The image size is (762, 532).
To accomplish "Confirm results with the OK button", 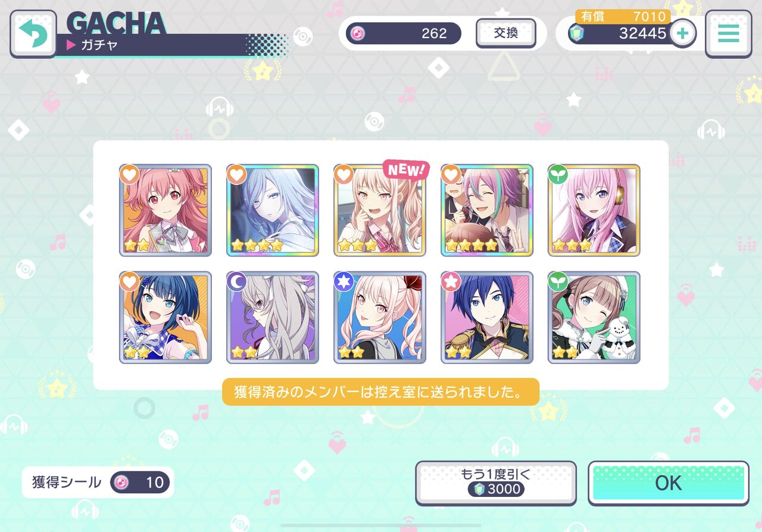I will pyautogui.click(x=669, y=483).
